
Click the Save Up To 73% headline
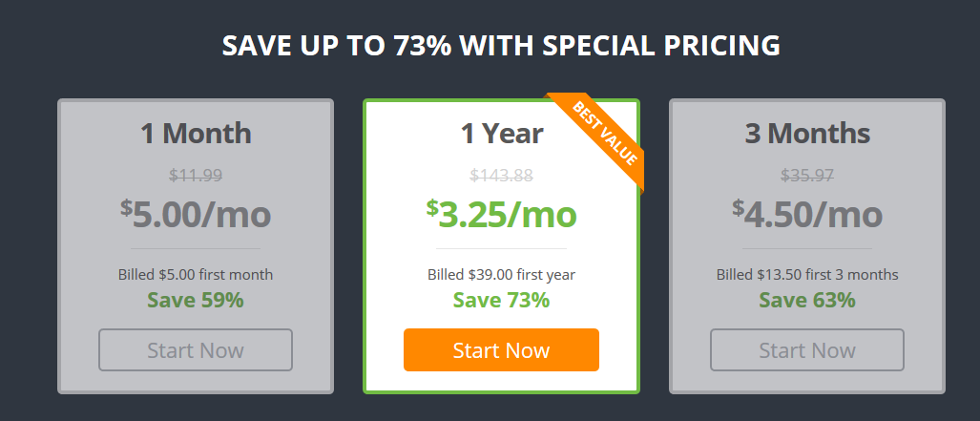click(x=501, y=46)
